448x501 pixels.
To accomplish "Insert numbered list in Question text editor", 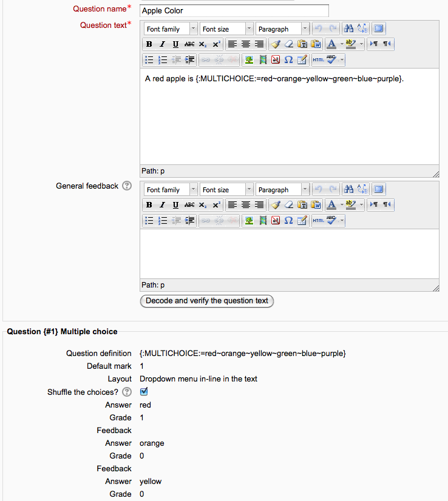I will pyautogui.click(x=163, y=60).
